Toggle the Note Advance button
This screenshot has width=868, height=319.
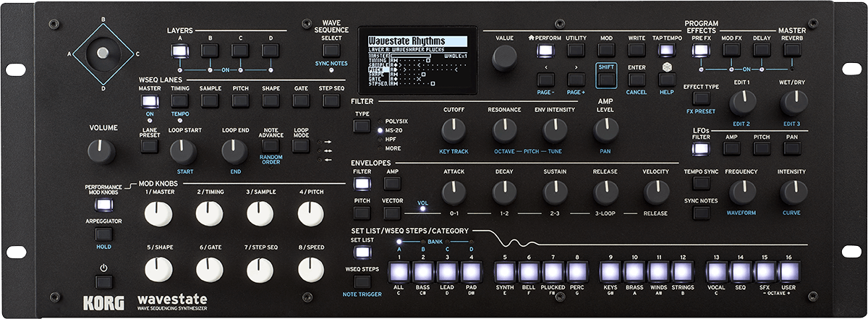(271, 145)
